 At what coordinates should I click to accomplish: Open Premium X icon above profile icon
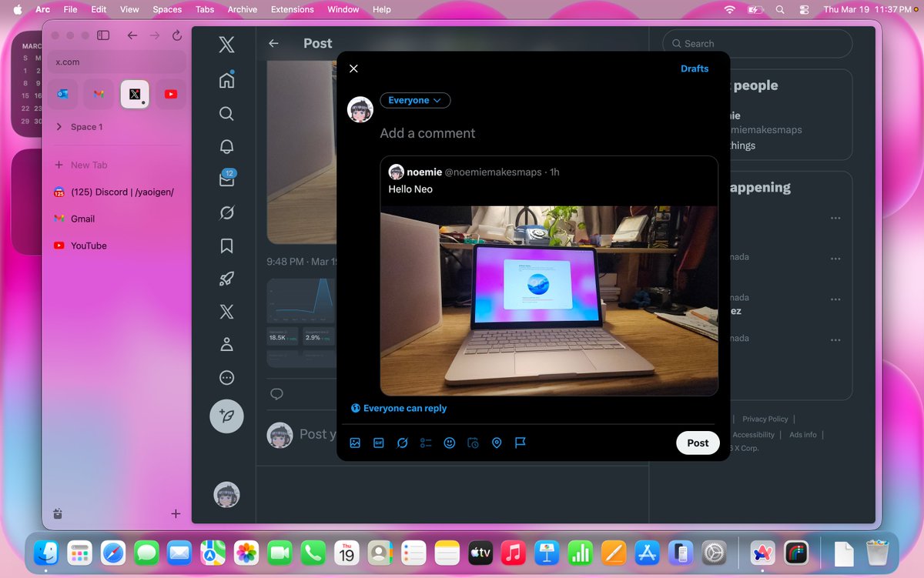click(226, 312)
